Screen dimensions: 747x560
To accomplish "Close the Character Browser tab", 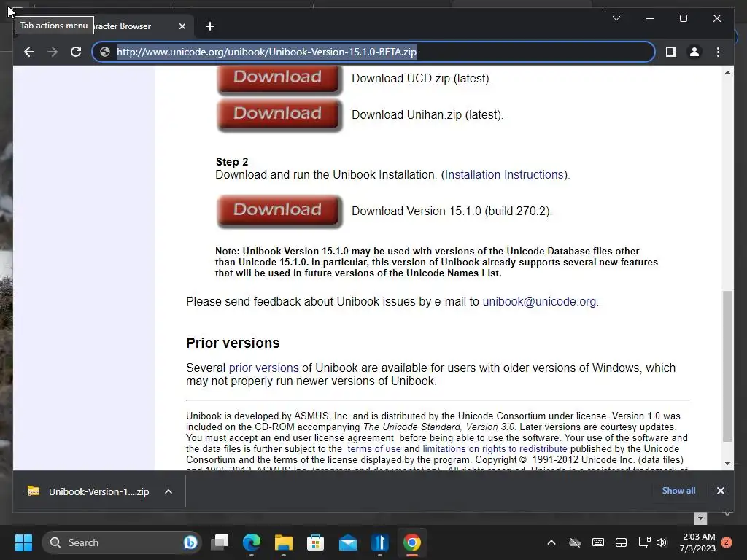I will 182,26.
